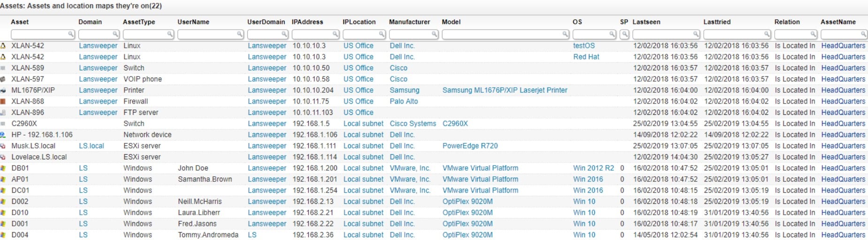The width and height of the screenshot is (868, 240).
Task: Click the Linux icon beside the Red Hat XLAN-542 row
Action: (3, 57)
